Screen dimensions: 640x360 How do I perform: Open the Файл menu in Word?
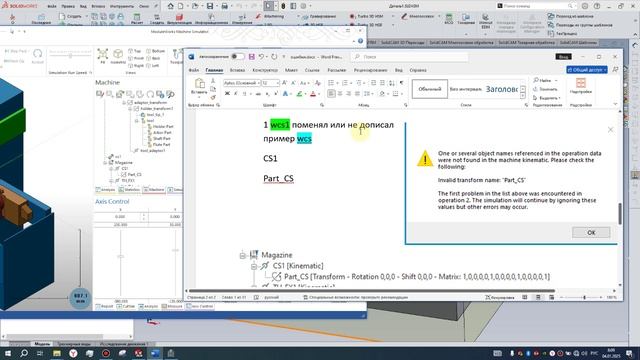tap(193, 70)
